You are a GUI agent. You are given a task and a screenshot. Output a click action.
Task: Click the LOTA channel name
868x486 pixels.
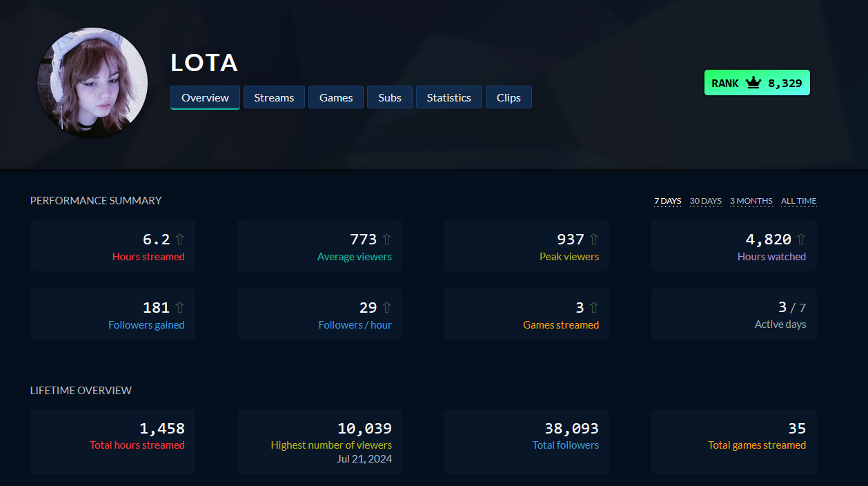pos(204,63)
